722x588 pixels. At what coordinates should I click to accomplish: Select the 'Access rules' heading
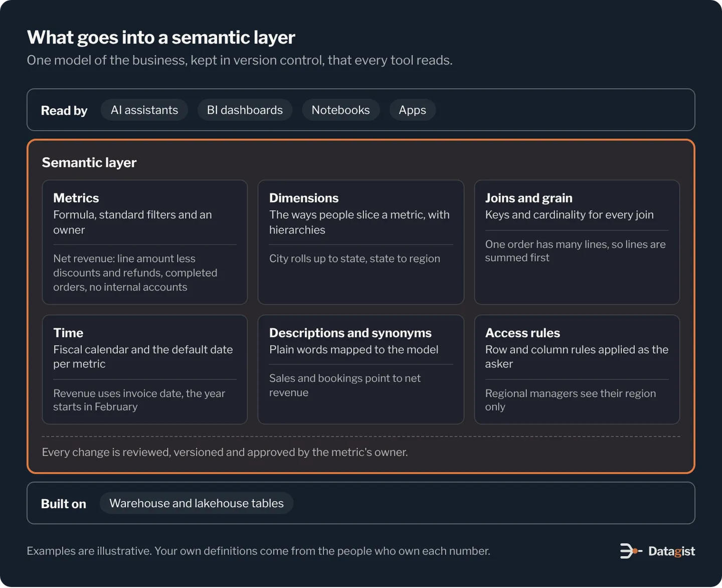522,333
